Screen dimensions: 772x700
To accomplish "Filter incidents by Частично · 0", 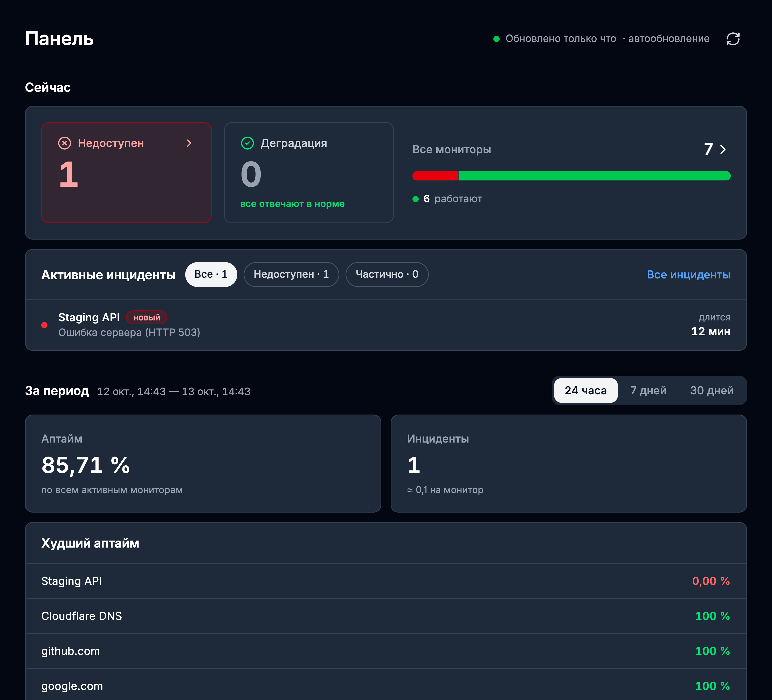I will tap(387, 274).
